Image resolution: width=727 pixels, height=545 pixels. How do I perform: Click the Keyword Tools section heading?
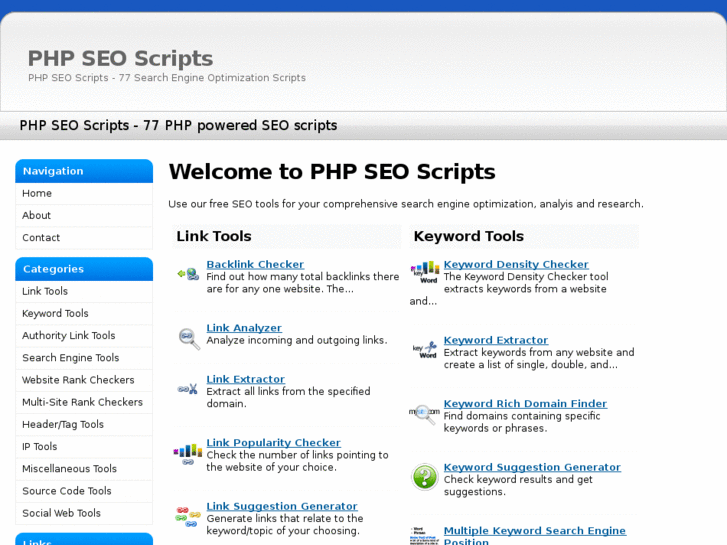[x=468, y=236]
